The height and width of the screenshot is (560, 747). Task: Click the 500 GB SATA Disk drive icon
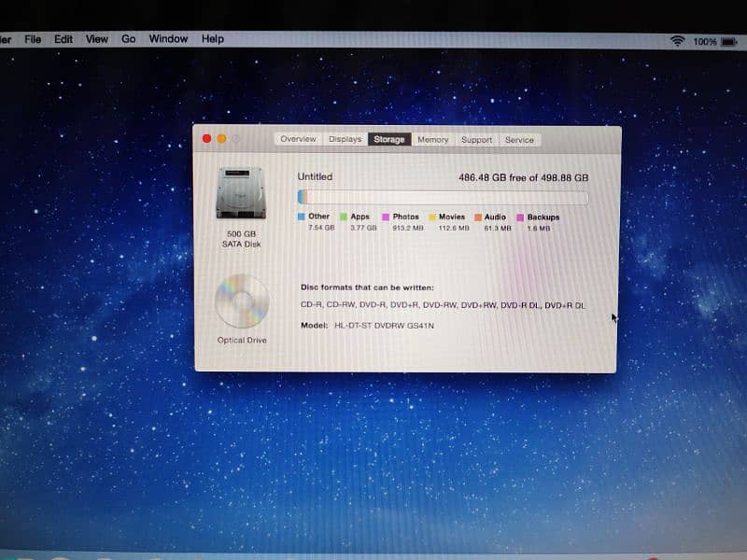click(243, 193)
